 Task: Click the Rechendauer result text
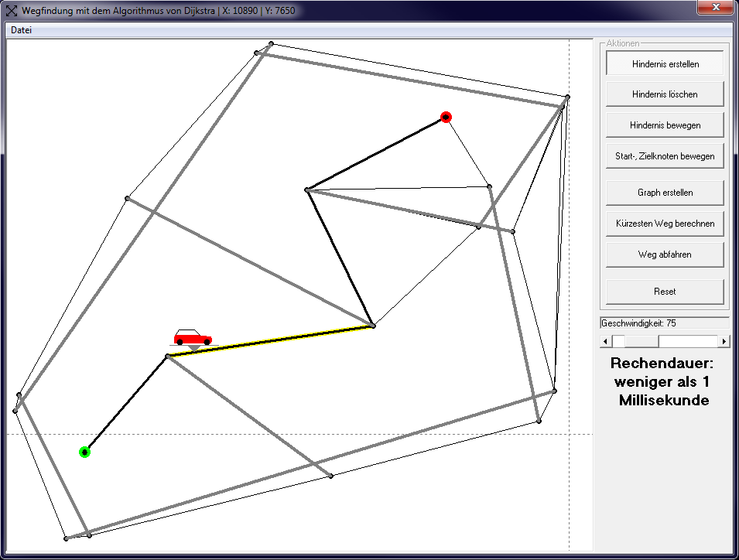662,381
